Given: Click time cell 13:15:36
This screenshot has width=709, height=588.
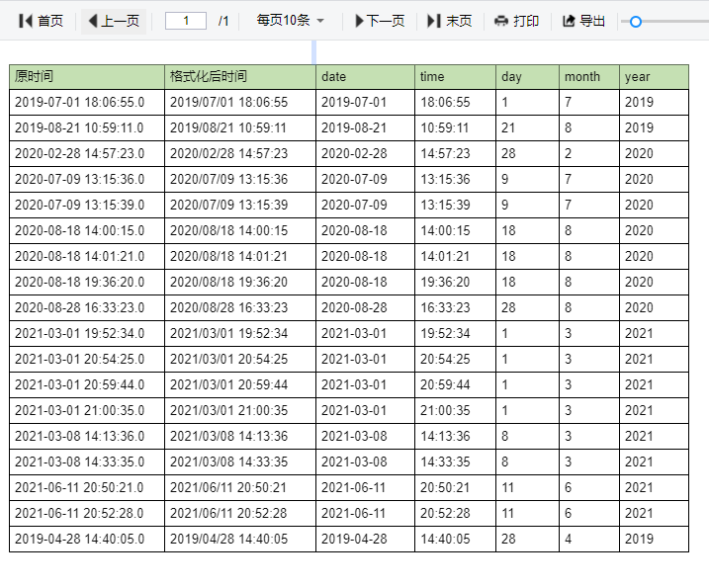Looking at the screenshot, I should click(x=455, y=180).
